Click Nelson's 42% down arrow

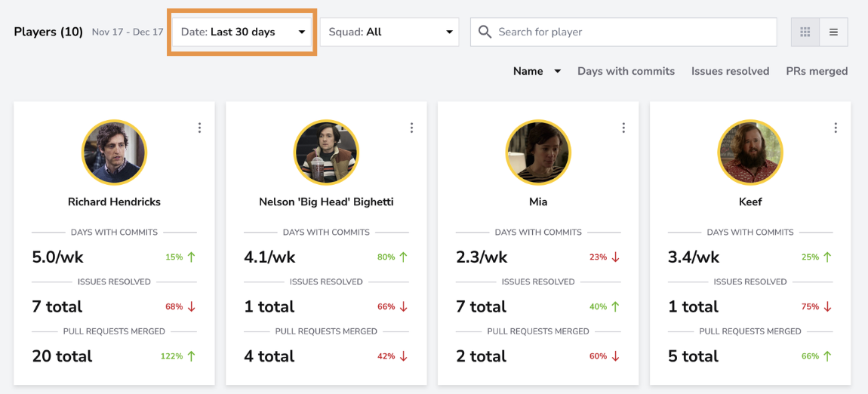tap(403, 356)
